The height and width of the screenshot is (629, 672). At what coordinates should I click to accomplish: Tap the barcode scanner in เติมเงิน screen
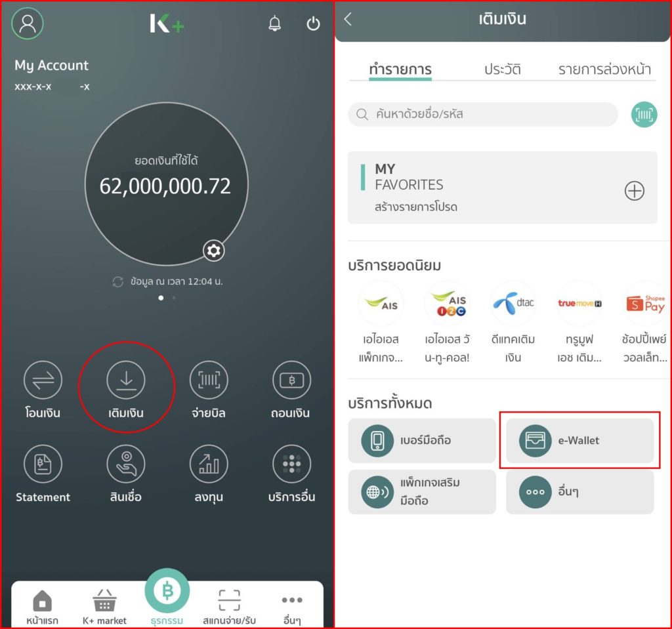point(644,114)
